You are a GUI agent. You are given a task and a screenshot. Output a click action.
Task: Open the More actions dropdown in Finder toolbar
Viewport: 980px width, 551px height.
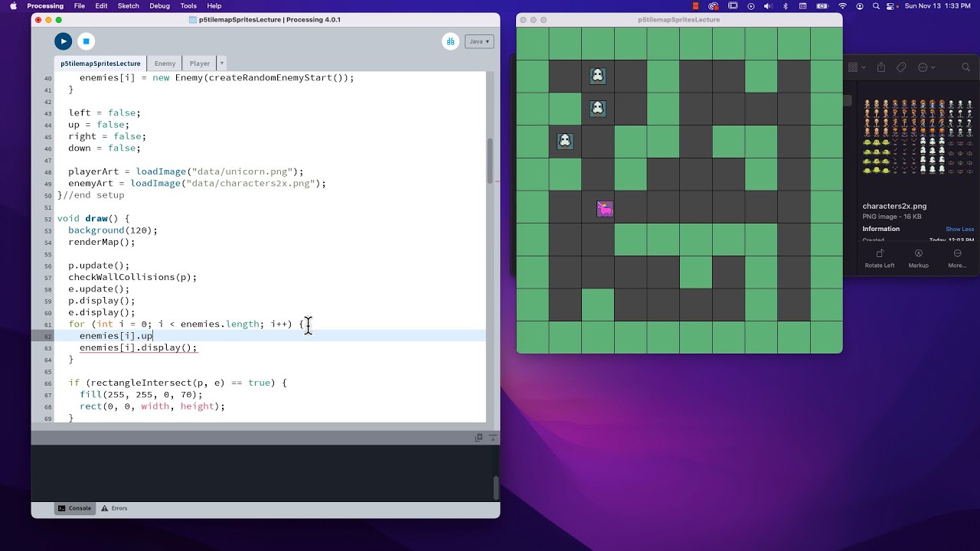point(926,67)
